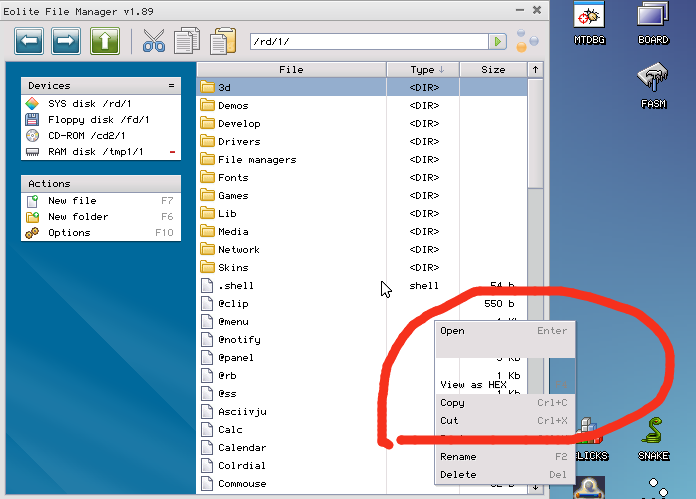Image resolution: width=696 pixels, height=499 pixels.
Task: Click the Size column header
Action: click(493, 70)
